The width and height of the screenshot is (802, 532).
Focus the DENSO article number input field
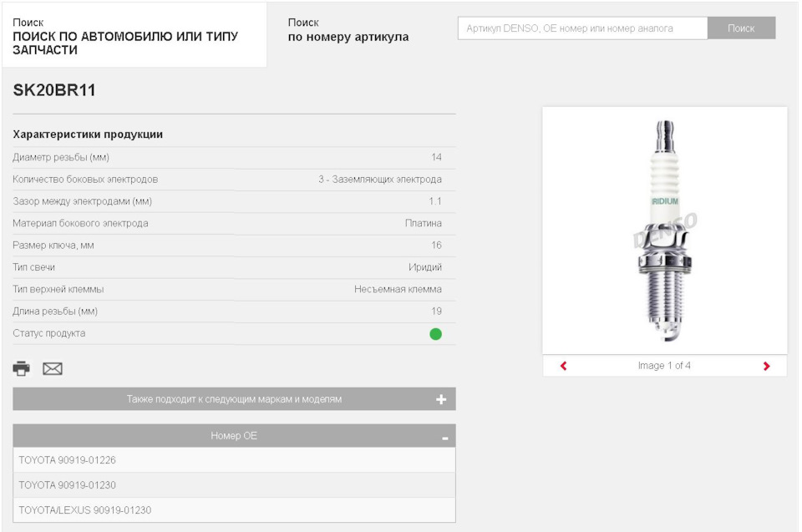coord(582,28)
